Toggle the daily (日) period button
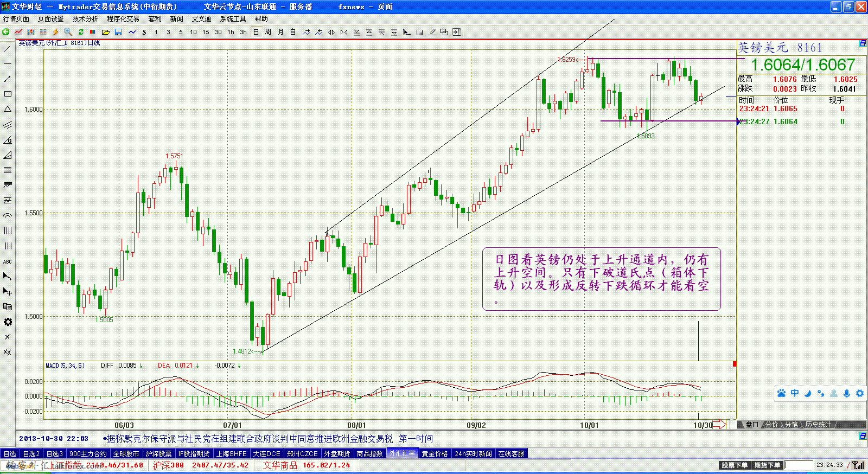 pos(256,32)
